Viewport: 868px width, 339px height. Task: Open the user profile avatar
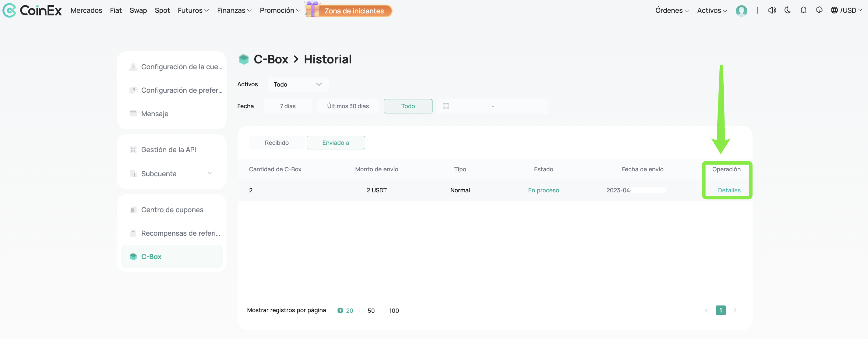(x=741, y=10)
